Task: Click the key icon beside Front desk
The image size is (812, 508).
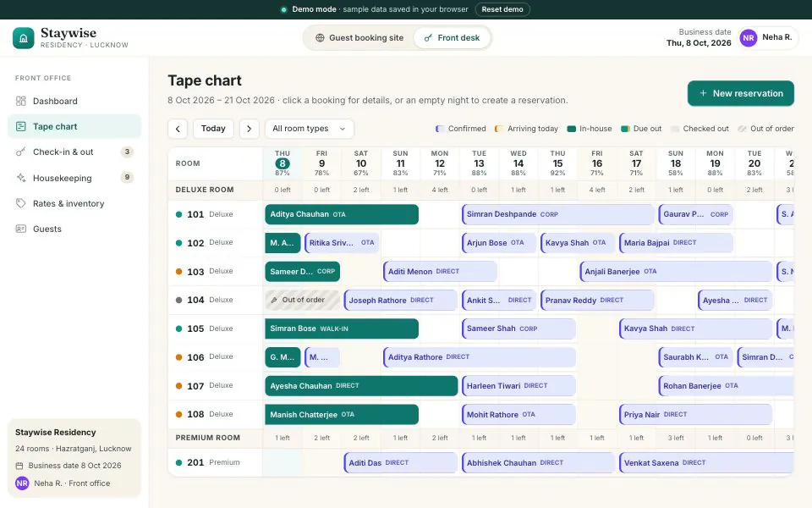Action: (428, 38)
